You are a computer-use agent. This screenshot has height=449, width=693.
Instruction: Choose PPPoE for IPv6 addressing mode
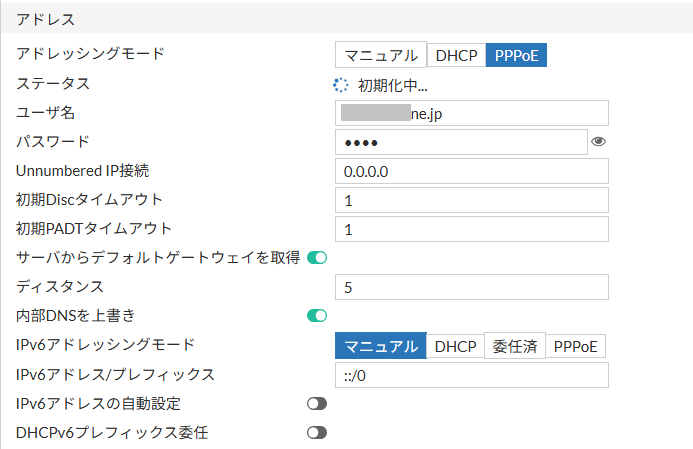point(576,346)
